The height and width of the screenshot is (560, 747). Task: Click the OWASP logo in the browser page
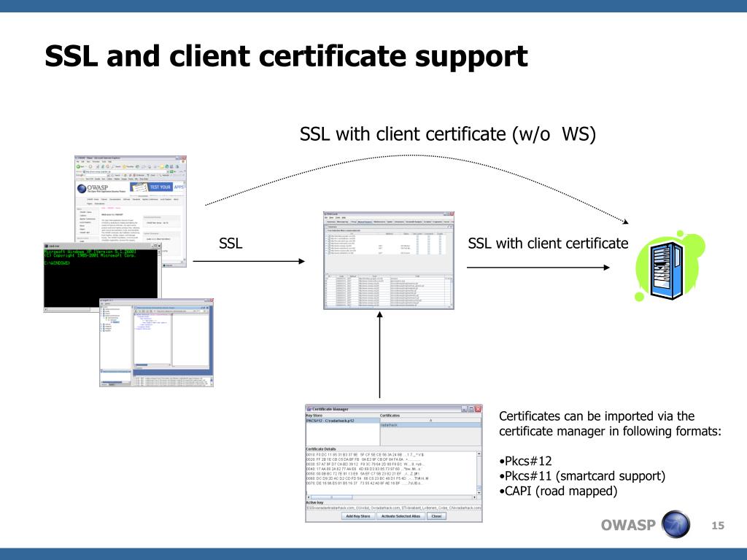tap(101, 189)
